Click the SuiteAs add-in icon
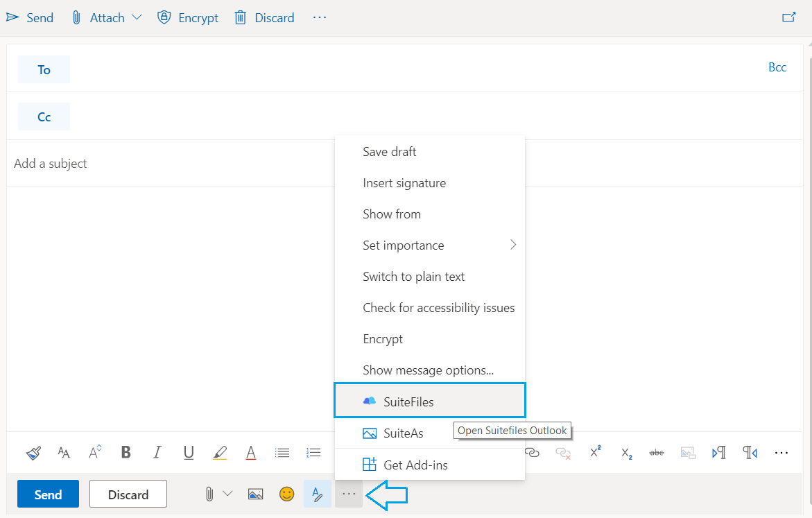This screenshot has width=812, height=518. [x=368, y=433]
